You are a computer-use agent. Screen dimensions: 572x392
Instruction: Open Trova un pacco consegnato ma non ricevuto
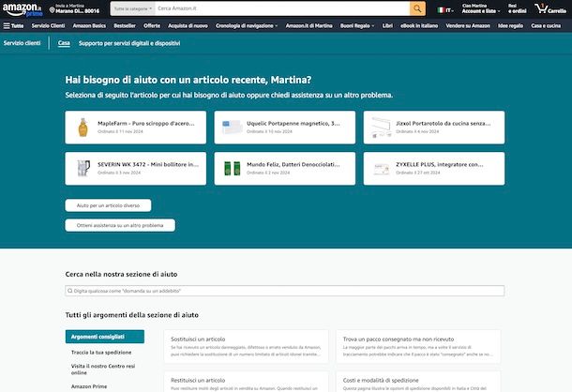point(418,346)
